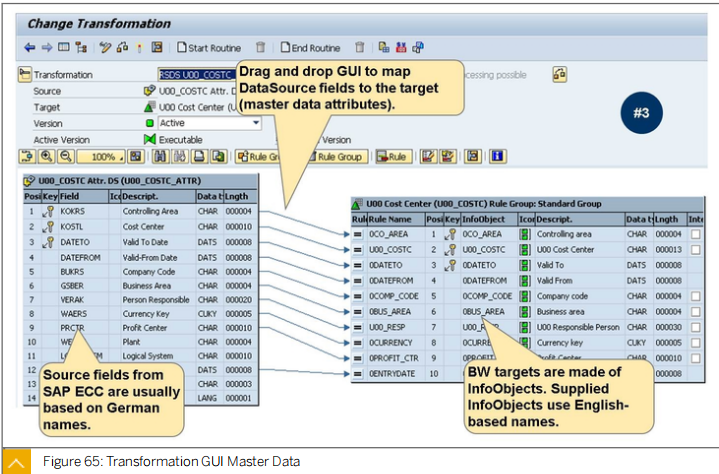Click the Print icon in the zoom toolbar
The height and width of the screenshot is (474, 719).
tap(199, 157)
